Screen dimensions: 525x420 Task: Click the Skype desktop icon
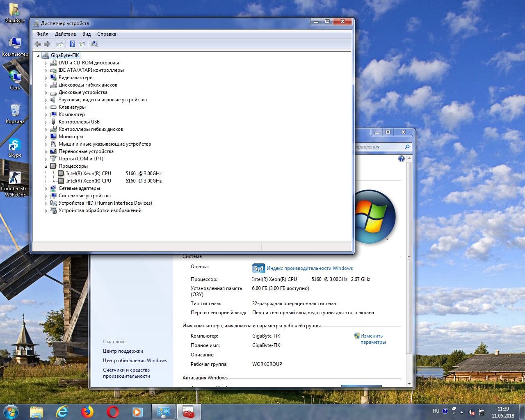click(15, 148)
